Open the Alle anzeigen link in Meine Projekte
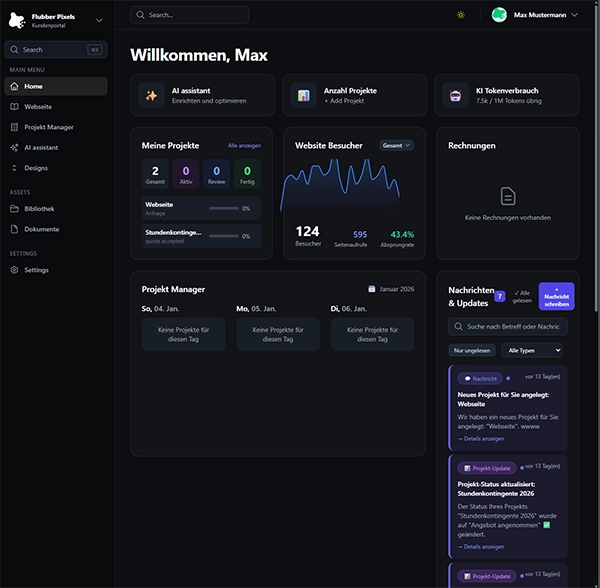 (x=244, y=145)
